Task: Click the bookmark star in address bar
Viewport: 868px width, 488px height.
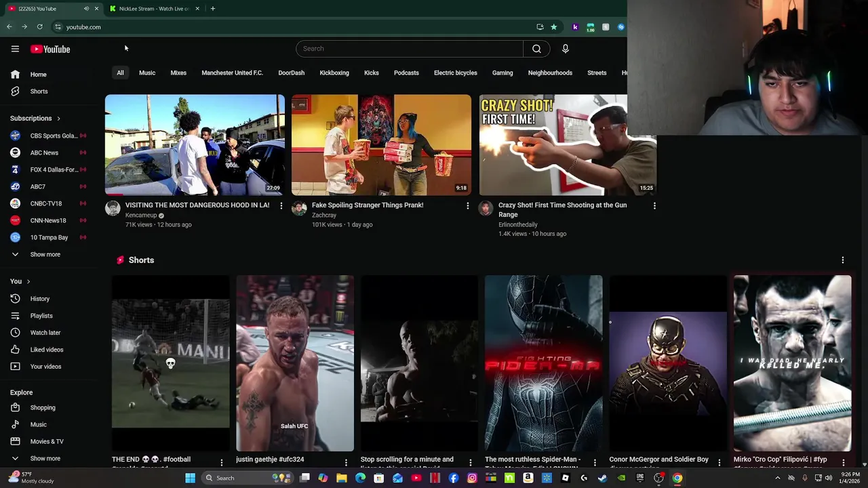Action: click(553, 27)
